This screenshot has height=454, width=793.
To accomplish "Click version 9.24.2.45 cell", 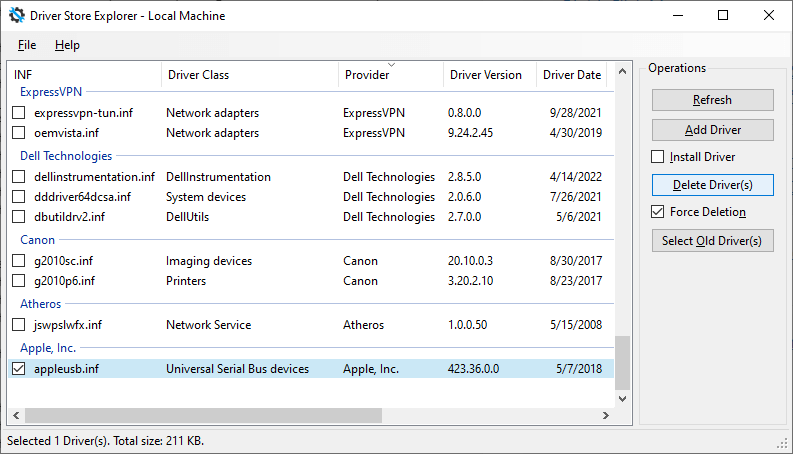I will tap(470, 132).
